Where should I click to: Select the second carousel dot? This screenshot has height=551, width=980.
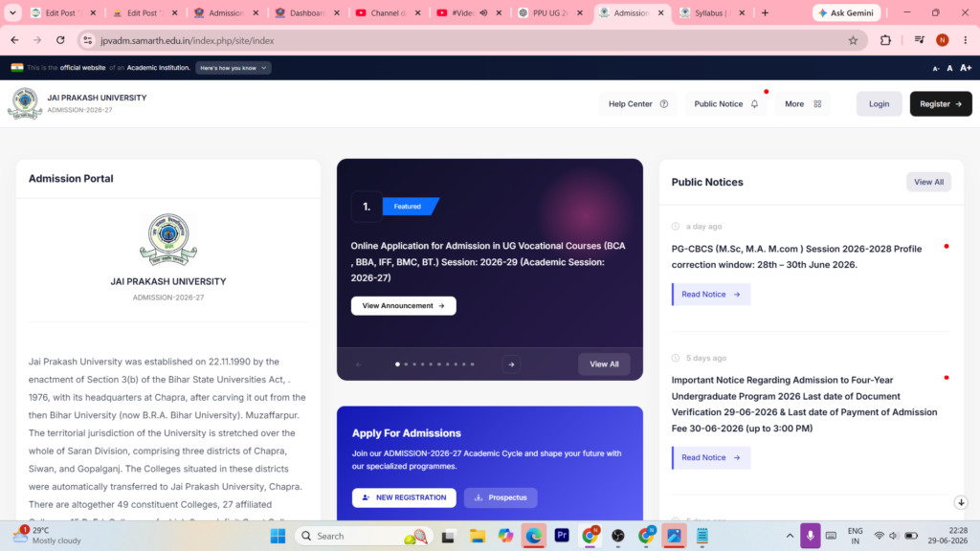[406, 364]
